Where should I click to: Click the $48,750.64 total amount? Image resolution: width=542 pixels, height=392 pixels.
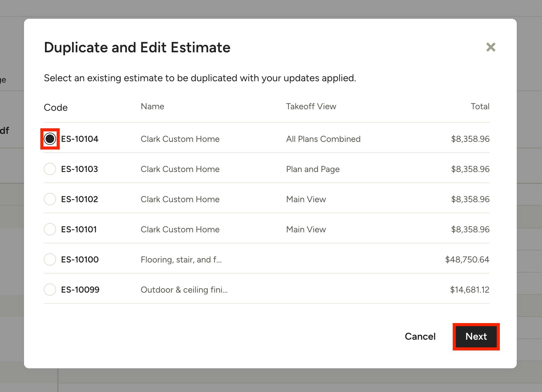coord(467,260)
